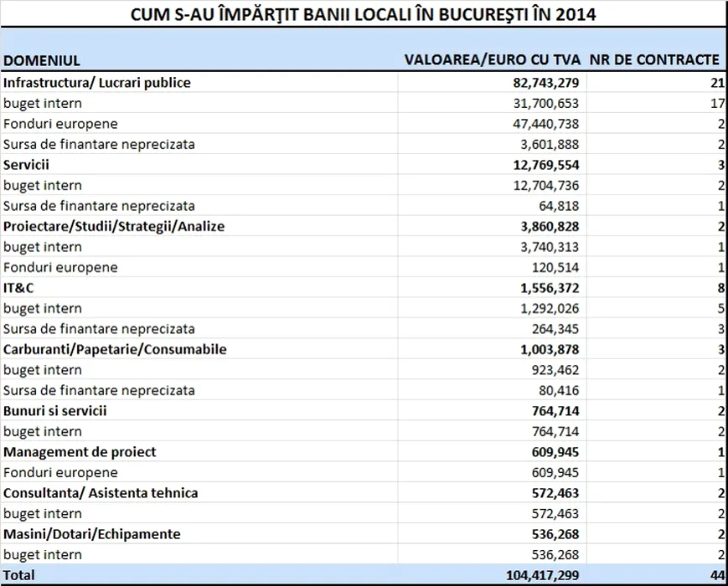Select the Infrastructura/ Lucrari publice row label

[x=97, y=83]
